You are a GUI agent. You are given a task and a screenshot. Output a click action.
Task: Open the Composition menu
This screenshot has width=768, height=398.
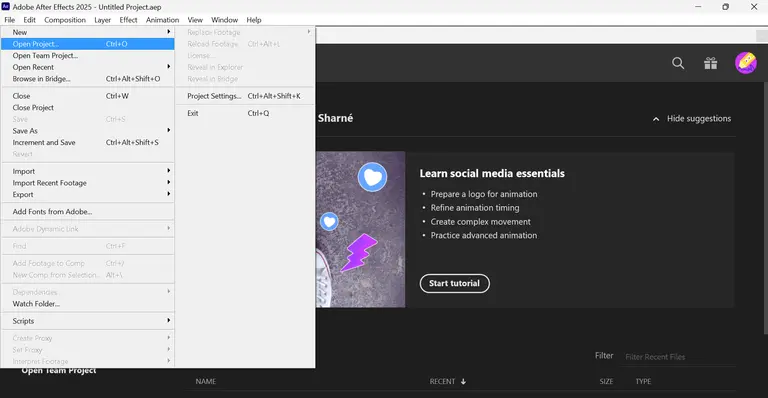pos(65,20)
